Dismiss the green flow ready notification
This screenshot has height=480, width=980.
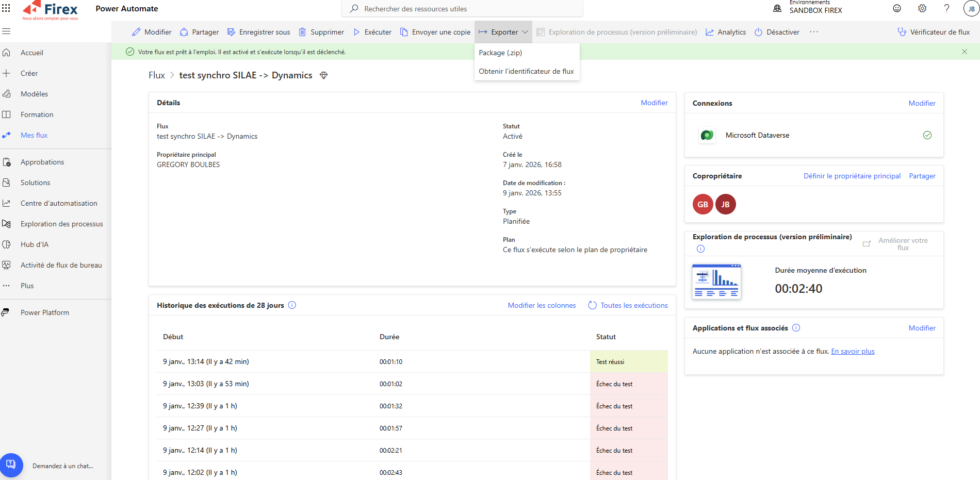point(965,52)
